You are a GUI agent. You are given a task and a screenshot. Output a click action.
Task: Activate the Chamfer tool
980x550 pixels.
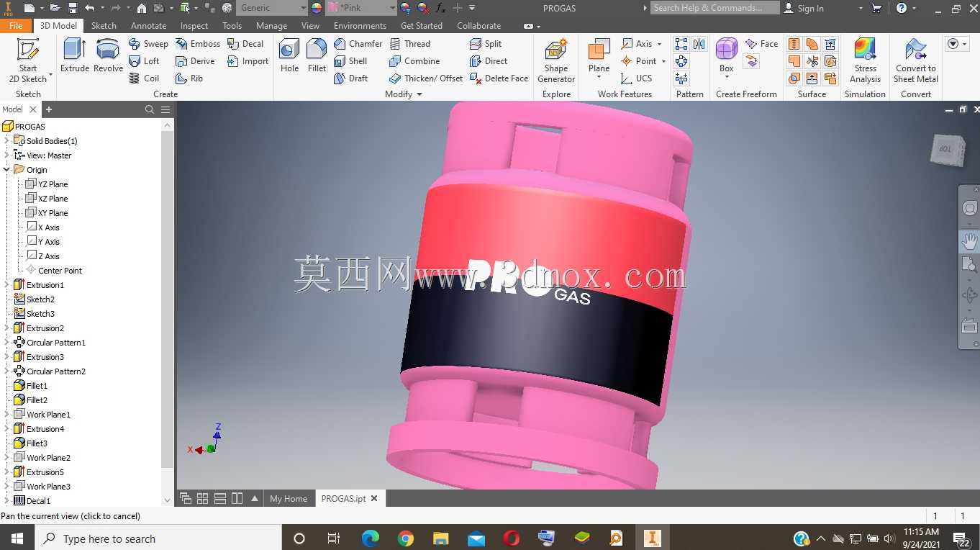(x=358, y=44)
